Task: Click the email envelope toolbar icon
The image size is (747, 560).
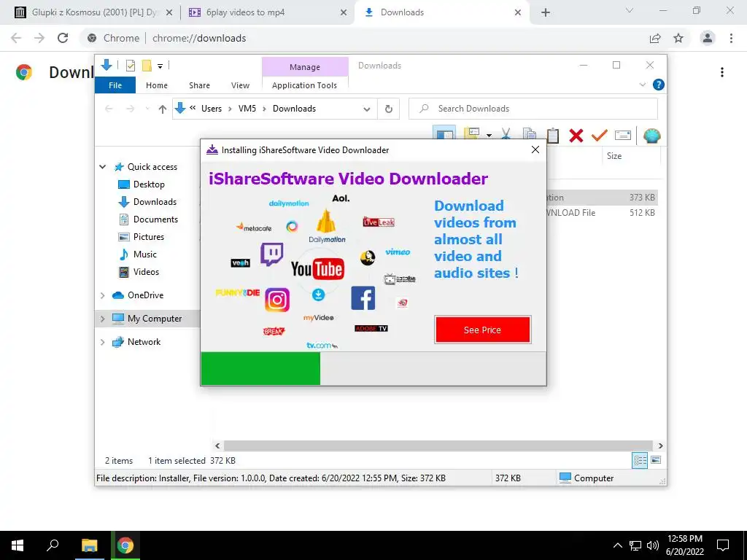Action: [x=623, y=136]
